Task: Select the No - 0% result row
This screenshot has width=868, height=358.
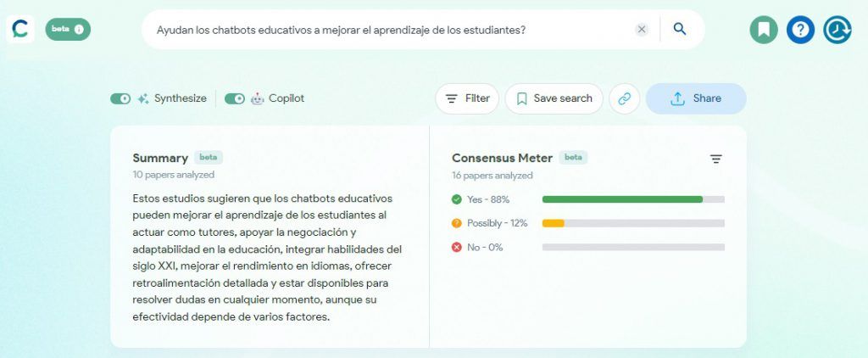Action: click(x=588, y=247)
